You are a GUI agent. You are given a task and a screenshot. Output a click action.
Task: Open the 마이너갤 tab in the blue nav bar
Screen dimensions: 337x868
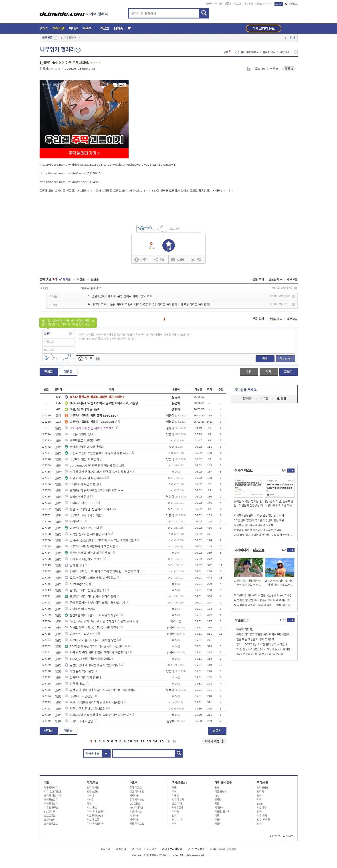point(59,29)
